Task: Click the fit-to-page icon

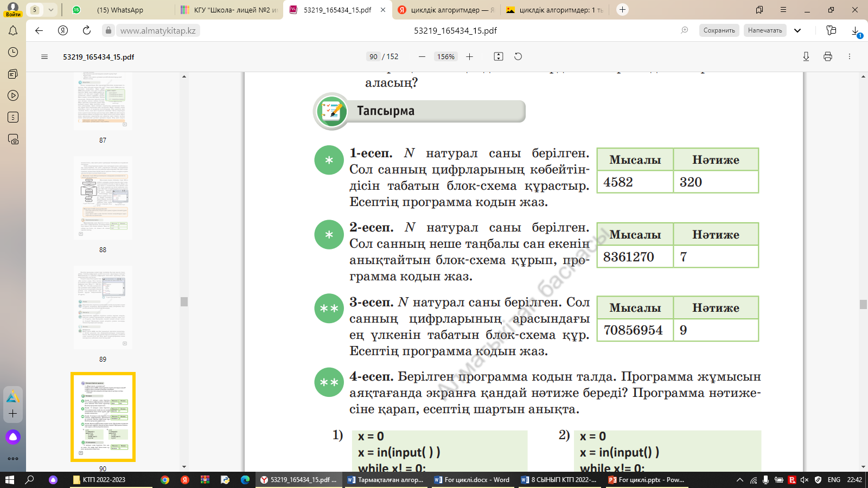Action: pyautogui.click(x=499, y=56)
